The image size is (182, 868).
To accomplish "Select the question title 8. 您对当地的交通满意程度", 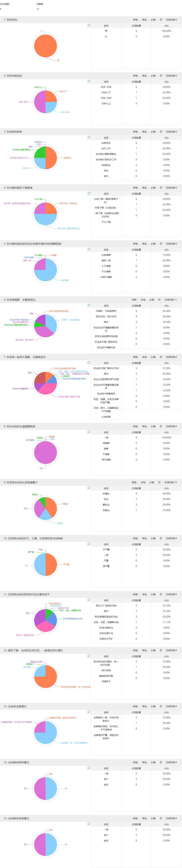I will (x=19, y=426).
